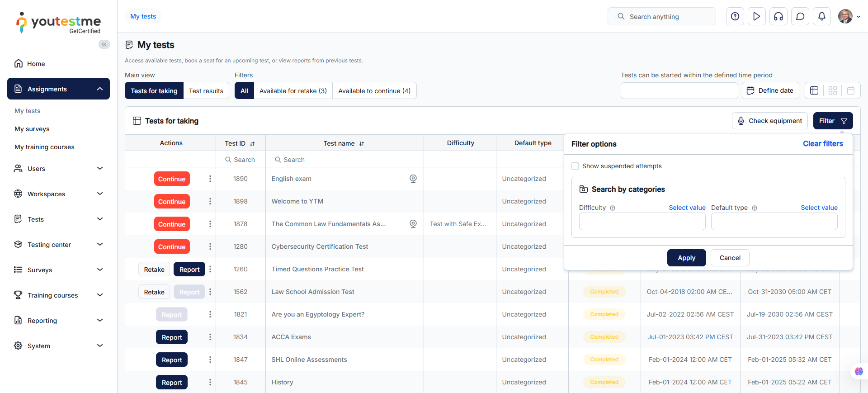The height and width of the screenshot is (393, 868).
Task: Click the help question mark icon
Action: click(735, 17)
